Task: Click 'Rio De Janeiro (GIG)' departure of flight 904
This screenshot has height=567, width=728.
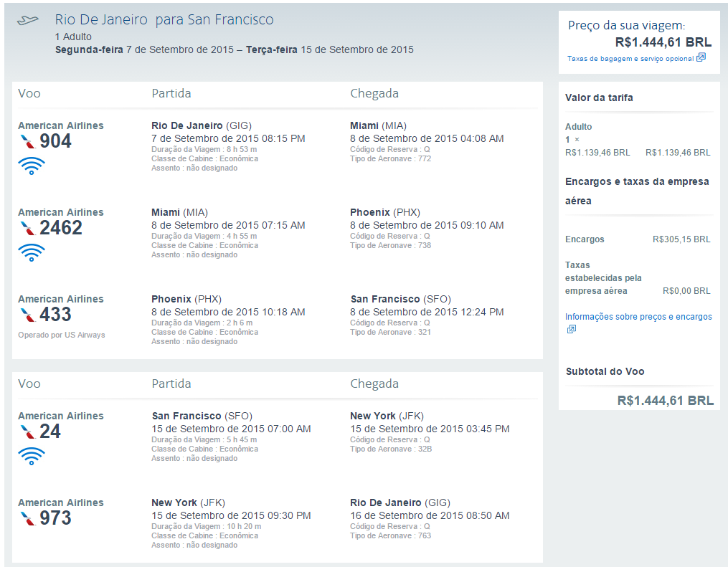Action: click(202, 125)
